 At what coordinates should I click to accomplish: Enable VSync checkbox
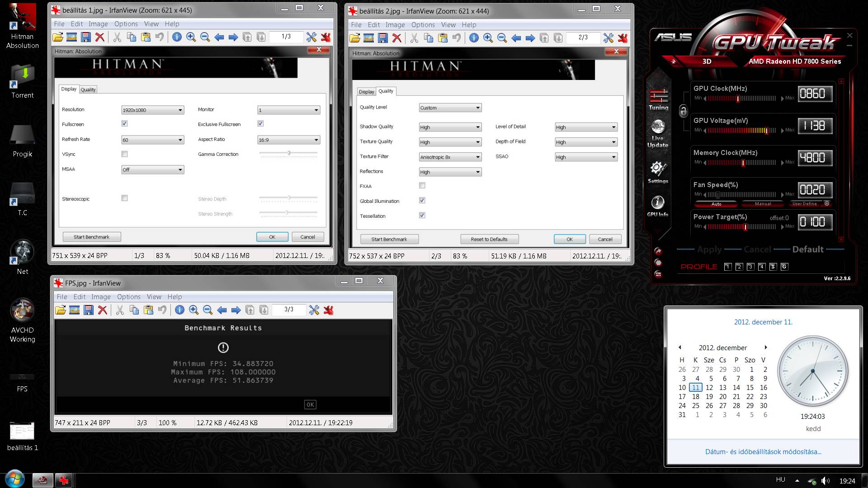[x=124, y=154]
